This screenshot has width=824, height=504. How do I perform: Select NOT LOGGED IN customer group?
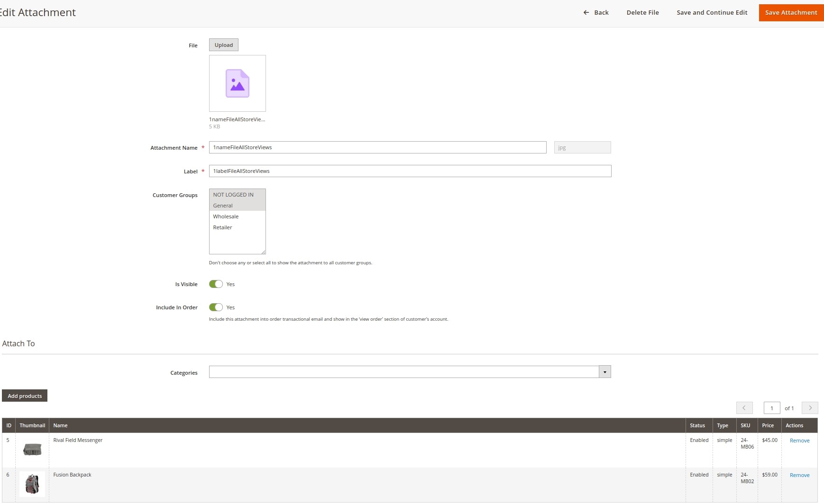click(233, 195)
